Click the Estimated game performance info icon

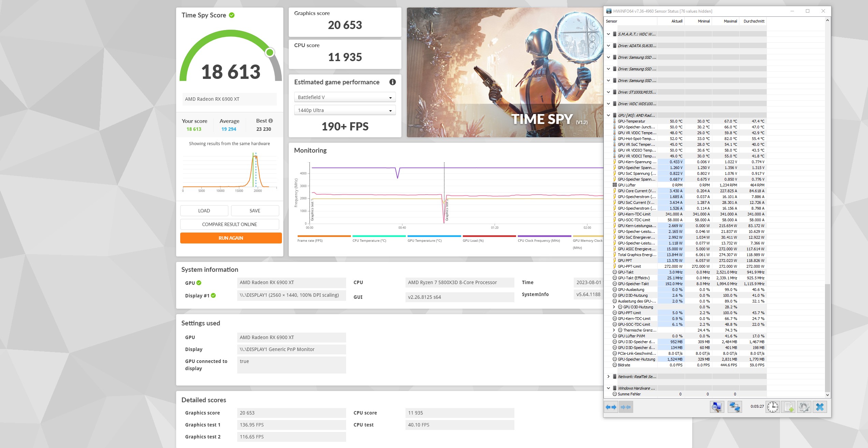pyautogui.click(x=393, y=82)
